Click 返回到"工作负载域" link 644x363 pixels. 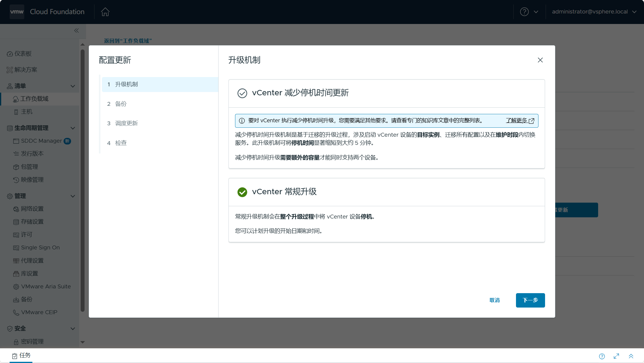128,41
